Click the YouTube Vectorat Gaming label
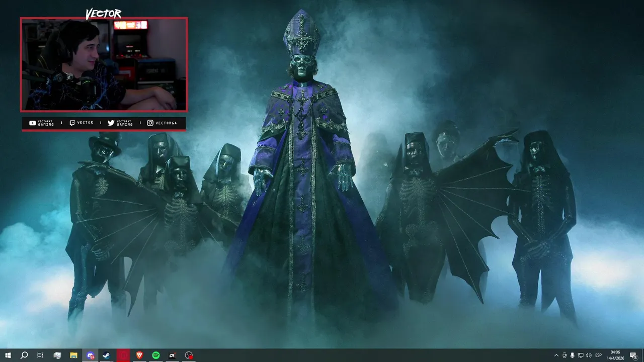Viewport: 644px width, 362px height. [x=42, y=123]
